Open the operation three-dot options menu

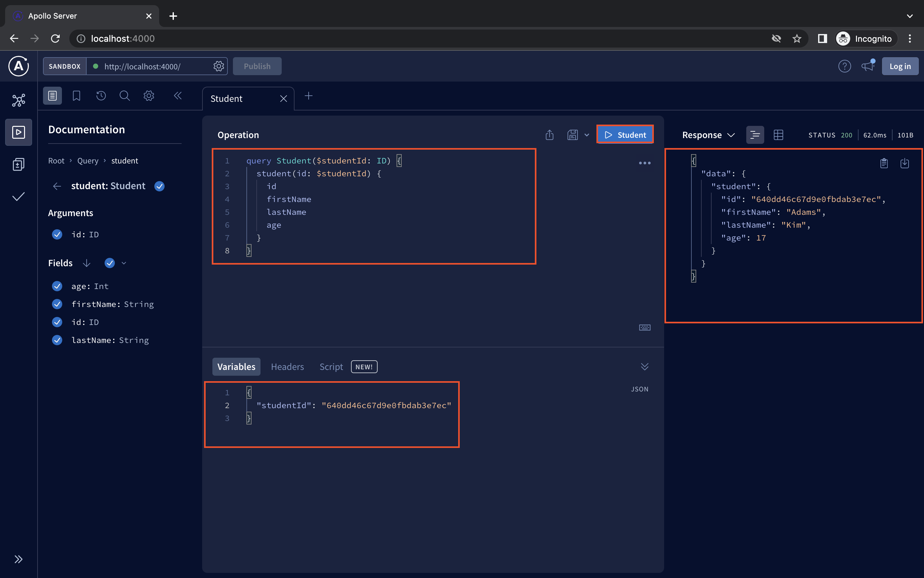pos(645,163)
